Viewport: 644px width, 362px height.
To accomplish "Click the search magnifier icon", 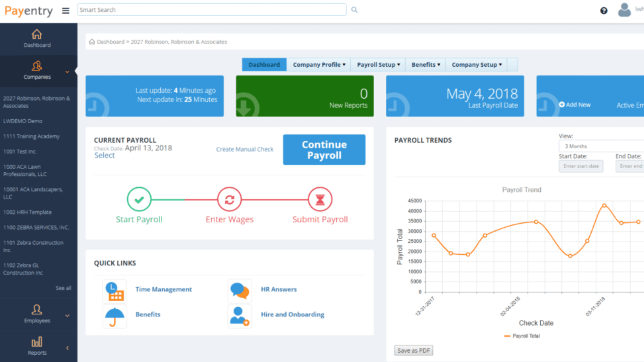I will 354,10.
